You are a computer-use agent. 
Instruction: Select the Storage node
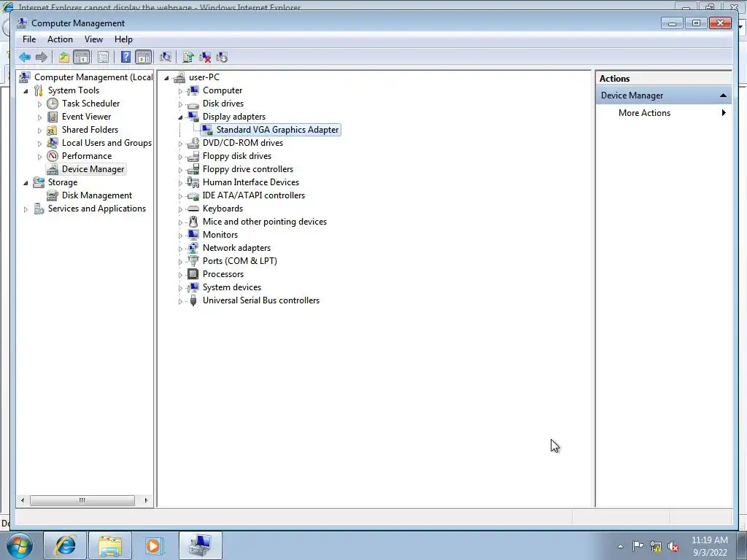coord(63,182)
